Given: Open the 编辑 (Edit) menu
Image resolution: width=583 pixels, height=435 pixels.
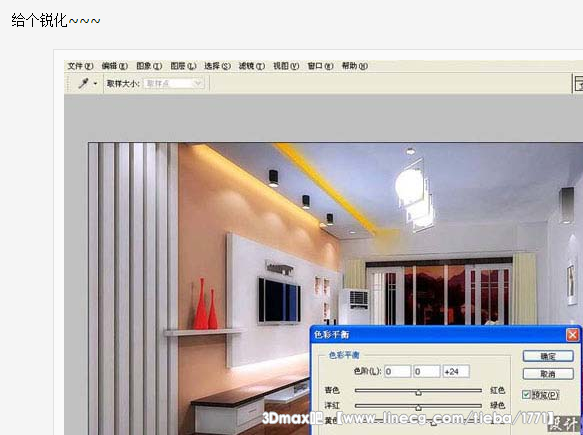Looking at the screenshot, I should pos(115,66).
